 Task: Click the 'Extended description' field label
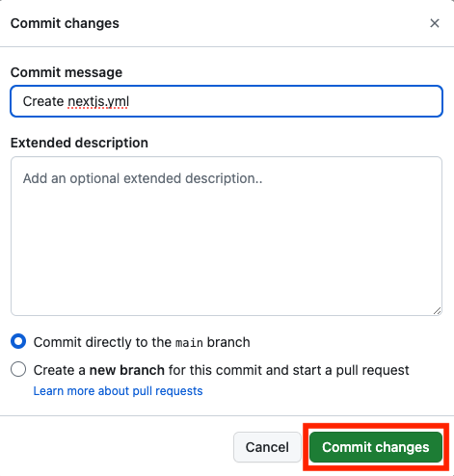tap(79, 143)
